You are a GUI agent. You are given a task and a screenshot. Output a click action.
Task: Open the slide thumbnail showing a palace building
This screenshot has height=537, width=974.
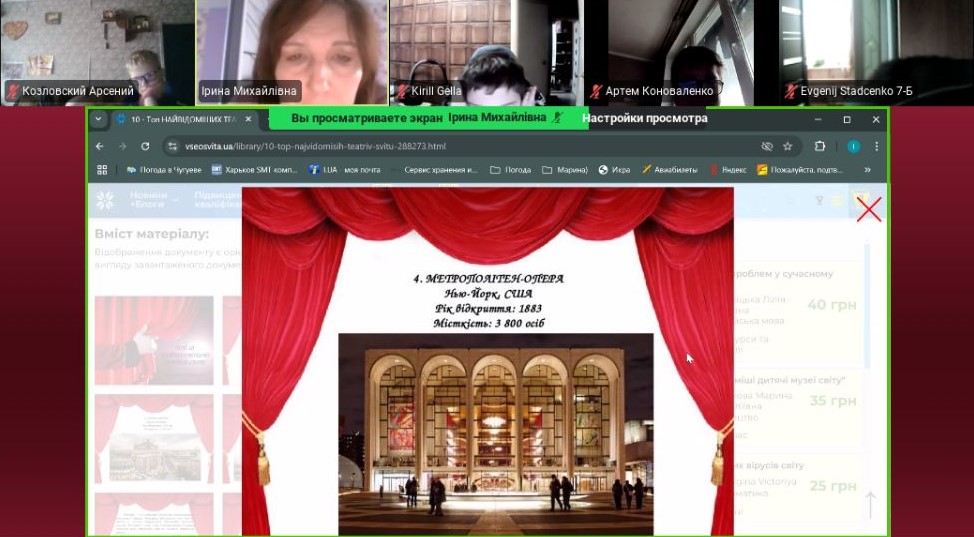tap(154, 439)
